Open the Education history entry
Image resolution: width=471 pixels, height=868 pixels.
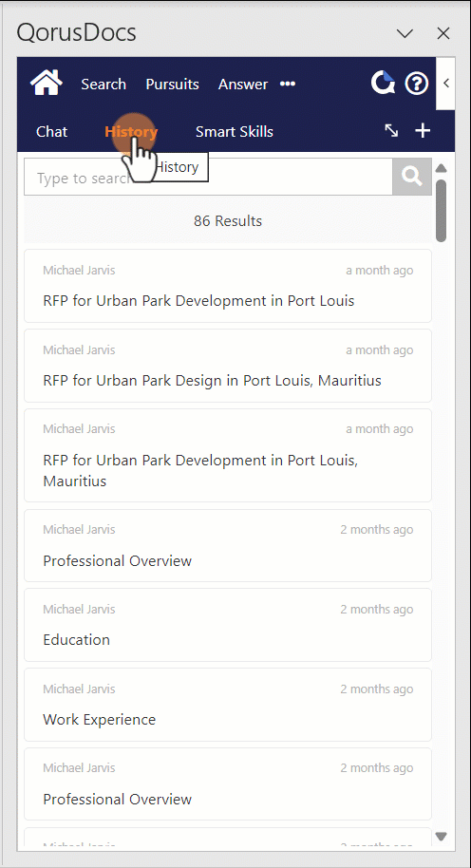coord(228,625)
